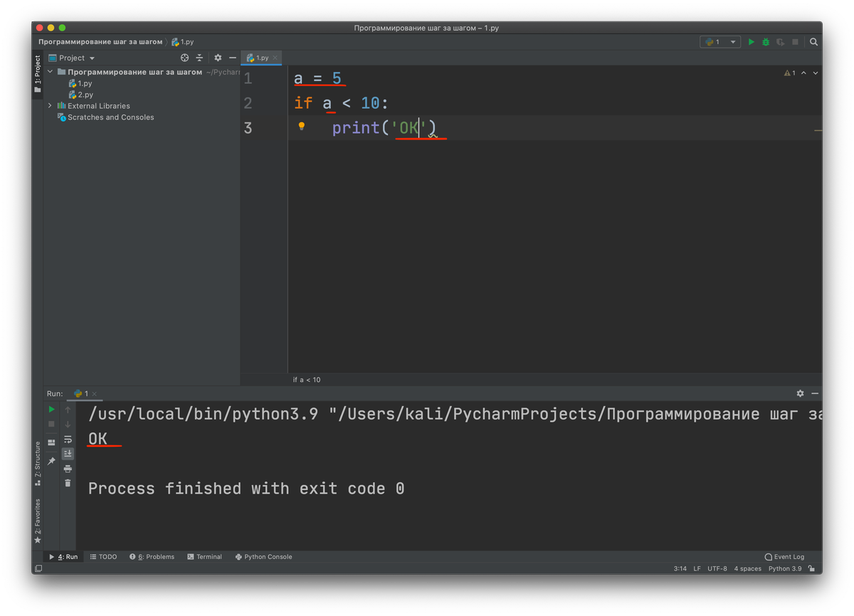854x616 pixels.
Task: Click 1.py in the navigation breadcrumb
Action: 182,42
